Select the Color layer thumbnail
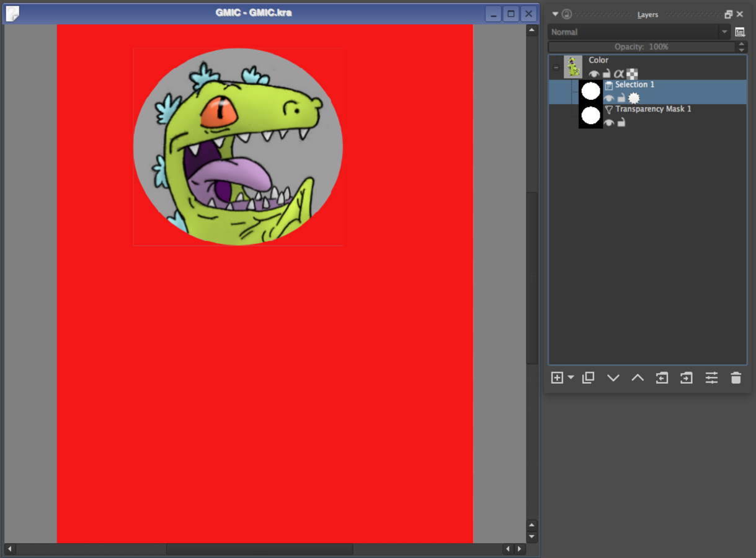The height and width of the screenshot is (558, 756). pyautogui.click(x=573, y=67)
